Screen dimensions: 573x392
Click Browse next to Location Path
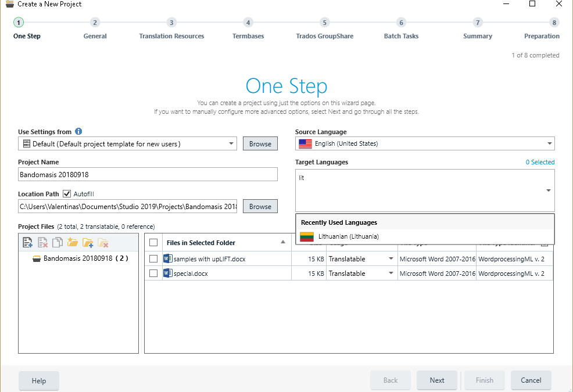[260, 206]
